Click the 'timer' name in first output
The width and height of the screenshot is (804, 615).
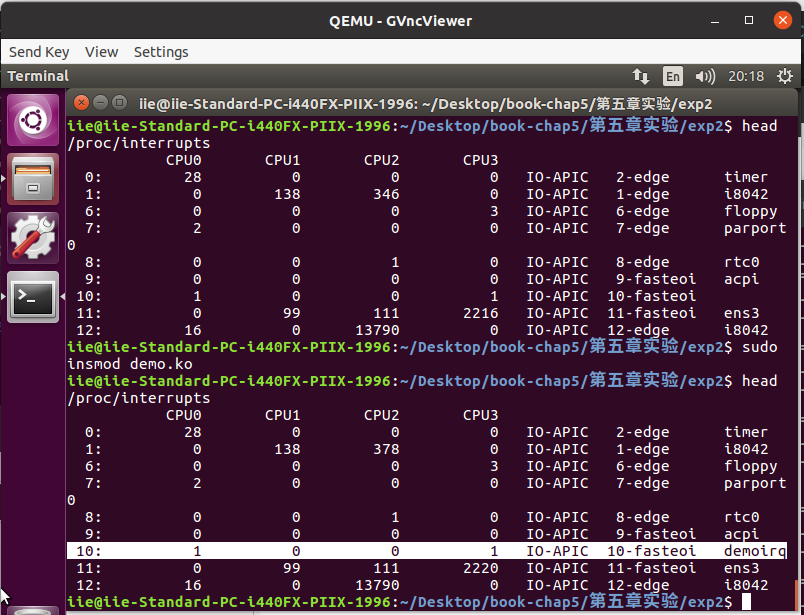(x=746, y=177)
